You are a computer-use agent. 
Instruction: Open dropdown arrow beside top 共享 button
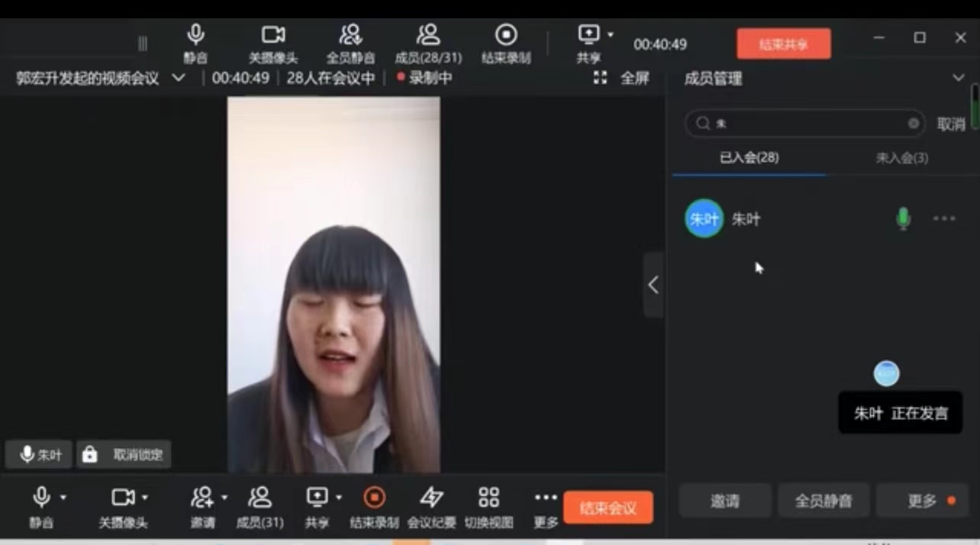click(x=611, y=35)
